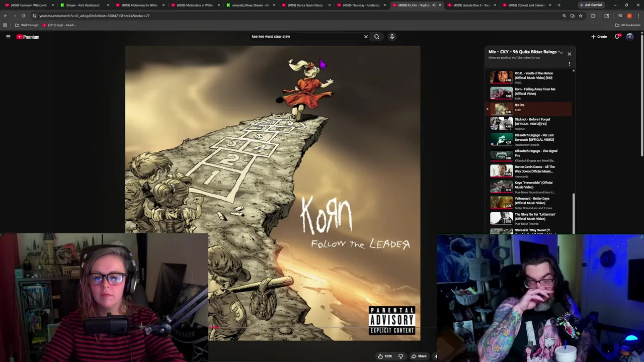Dislike the video

tap(400, 356)
